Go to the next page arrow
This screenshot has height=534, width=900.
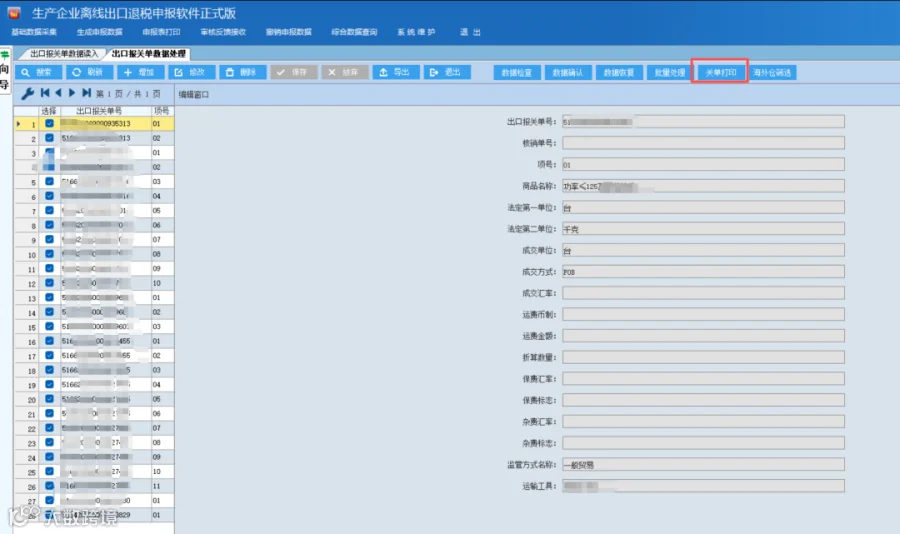pos(72,93)
